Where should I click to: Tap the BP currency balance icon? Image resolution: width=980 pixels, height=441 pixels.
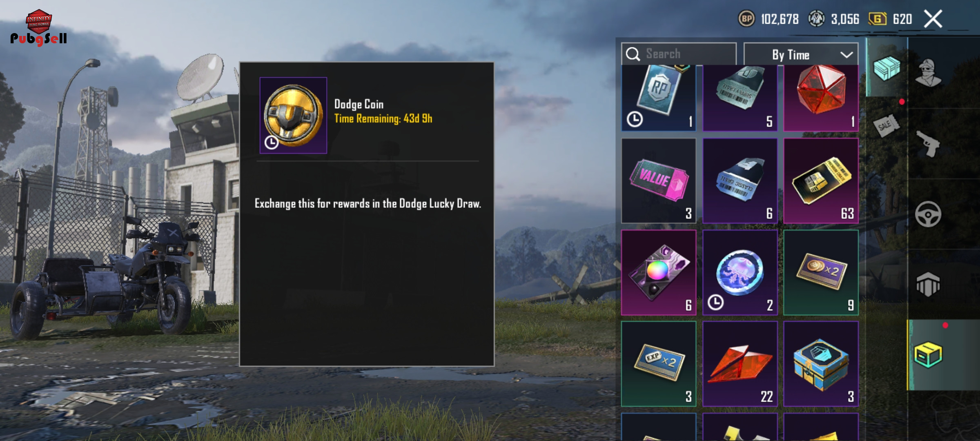pos(746,19)
